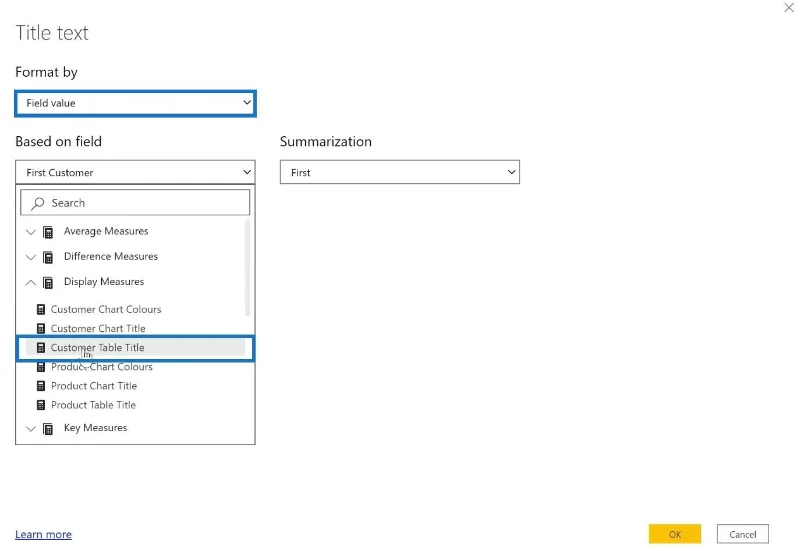Click the Key Measures table icon
Screen dimensions: 800x551
coord(48,429)
